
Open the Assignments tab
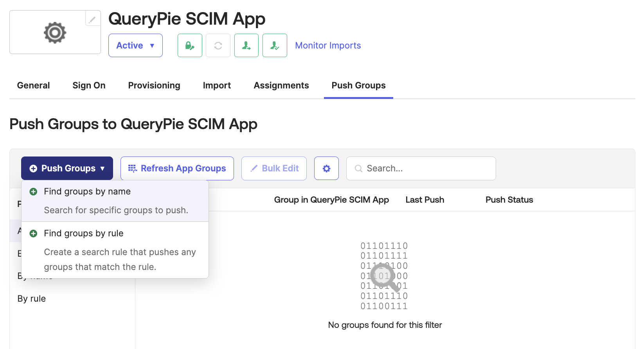(x=281, y=85)
